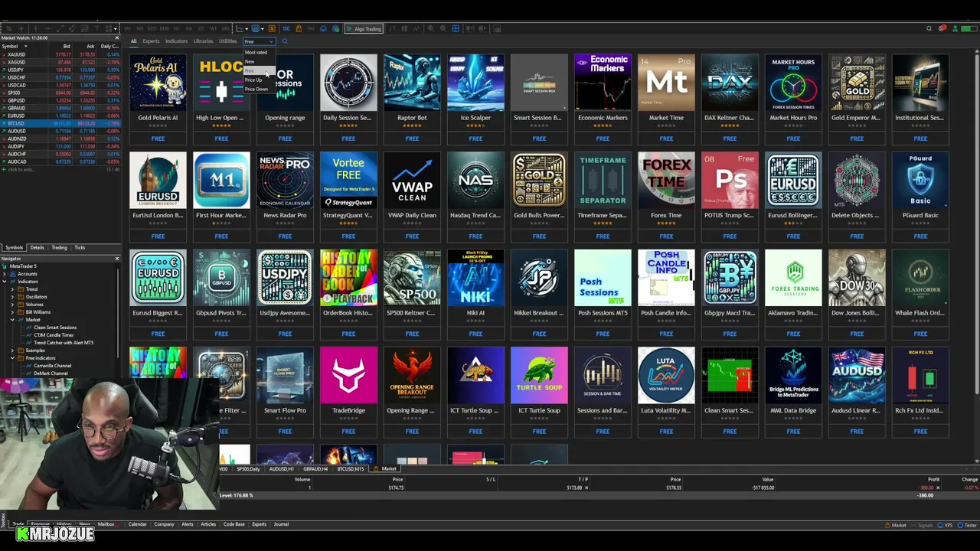Open the ICT Turtle Soup turtle icon
Viewport: 980px width, 551px height.
(x=539, y=376)
